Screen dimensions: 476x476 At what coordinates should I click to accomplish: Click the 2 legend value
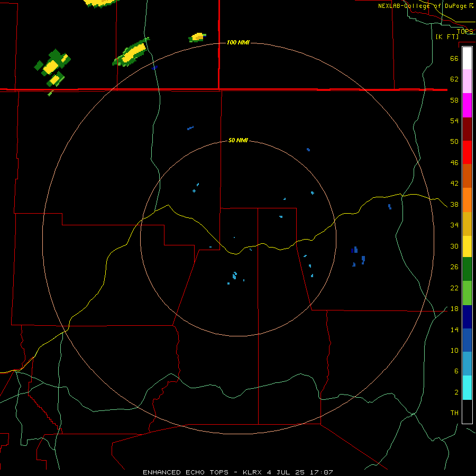(x=456, y=392)
